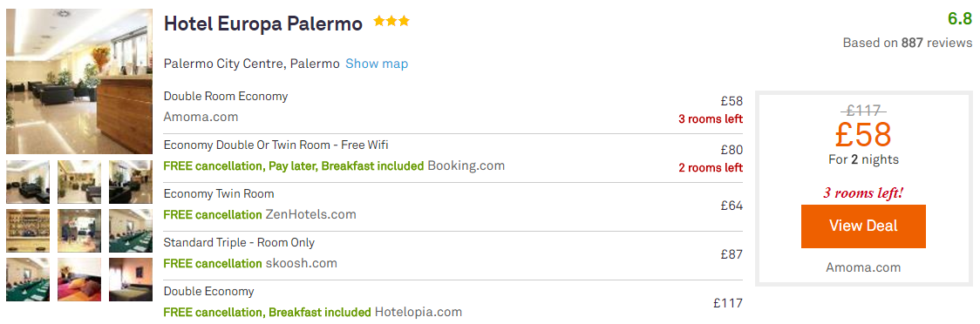Choose the Booking.com Economy Double Or Twin offer
The width and height of the screenshot is (980, 324).
point(453,156)
